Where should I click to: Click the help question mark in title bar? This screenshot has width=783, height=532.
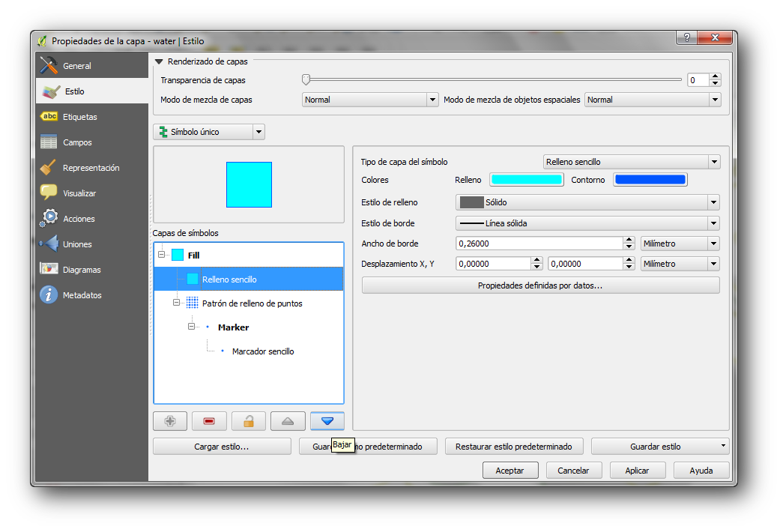(x=687, y=37)
